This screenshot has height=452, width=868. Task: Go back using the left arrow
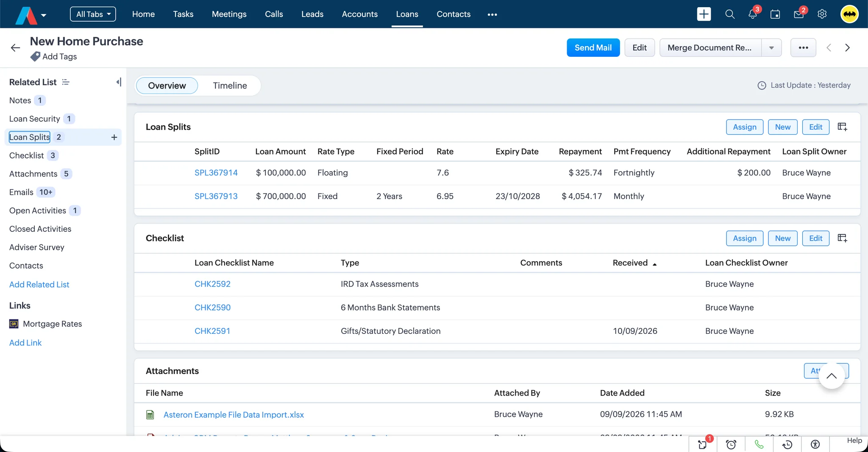(16, 48)
